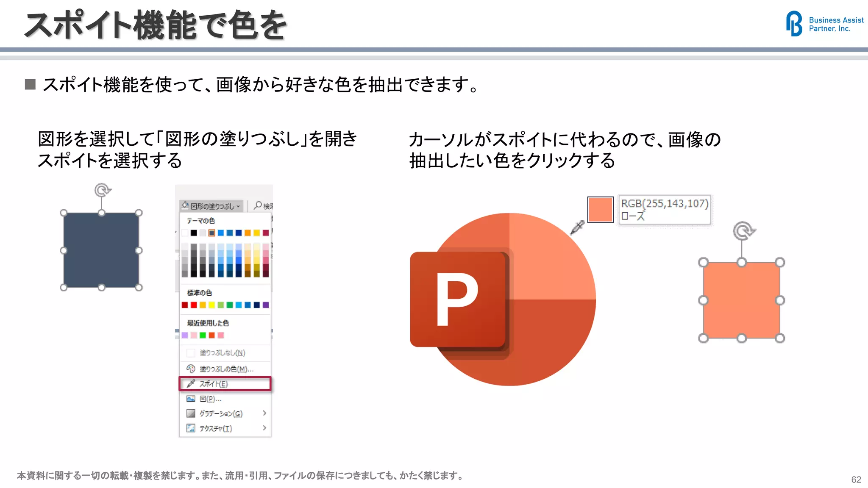Expand the グラデーション submenu arrow
This screenshot has height=488, width=868.
[x=264, y=413]
